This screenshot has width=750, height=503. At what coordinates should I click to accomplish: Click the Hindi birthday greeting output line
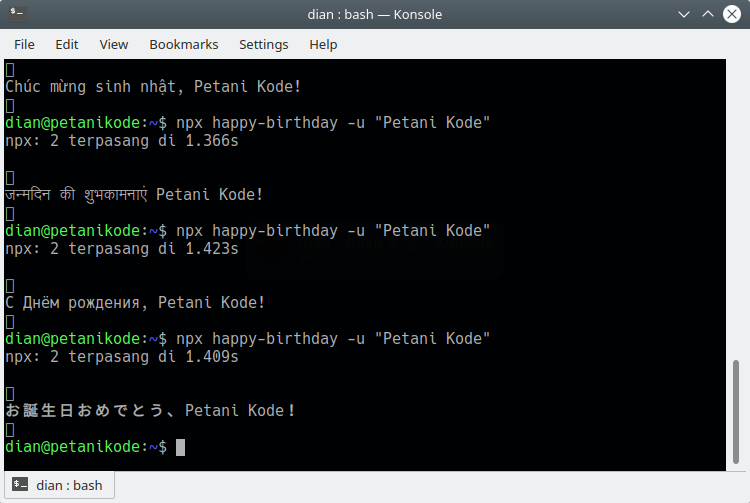pyautogui.click(x=134, y=194)
